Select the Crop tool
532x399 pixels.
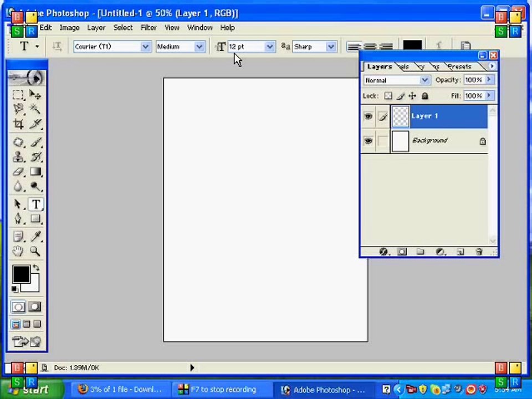pos(18,124)
